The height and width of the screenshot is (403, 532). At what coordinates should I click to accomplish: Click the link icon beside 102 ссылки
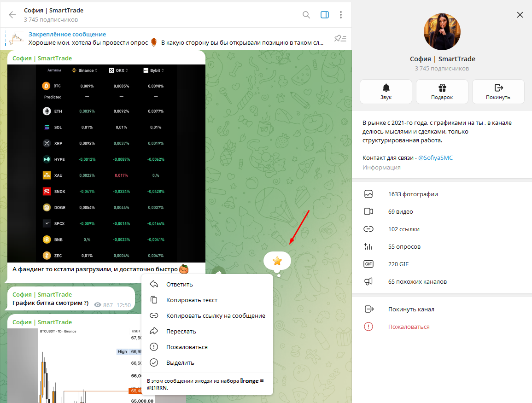point(368,229)
